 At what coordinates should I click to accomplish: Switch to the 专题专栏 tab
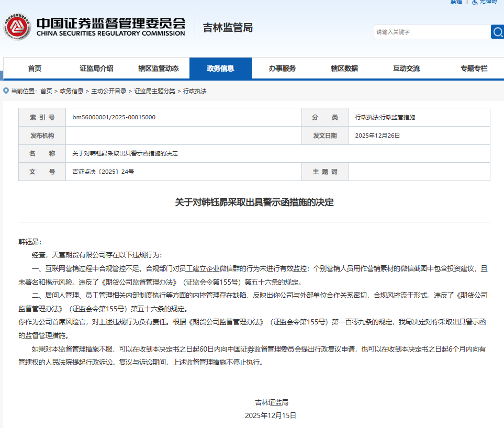click(x=474, y=69)
